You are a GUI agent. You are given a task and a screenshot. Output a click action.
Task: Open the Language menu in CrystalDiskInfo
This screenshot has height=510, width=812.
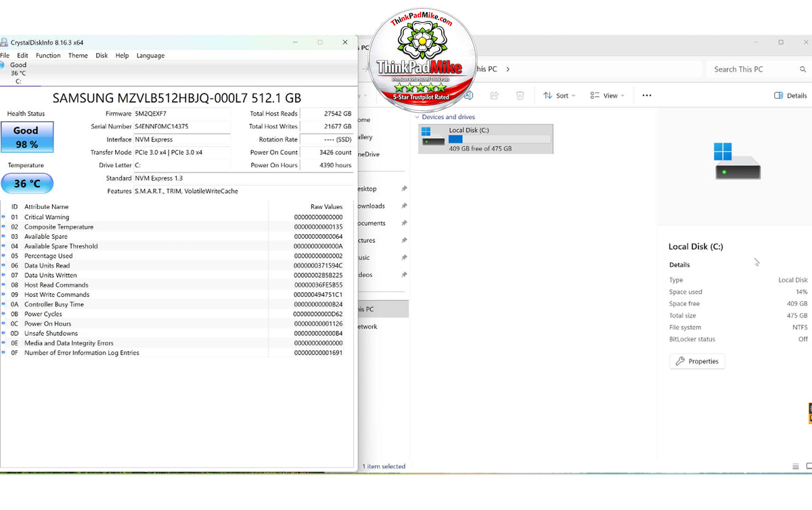click(150, 55)
